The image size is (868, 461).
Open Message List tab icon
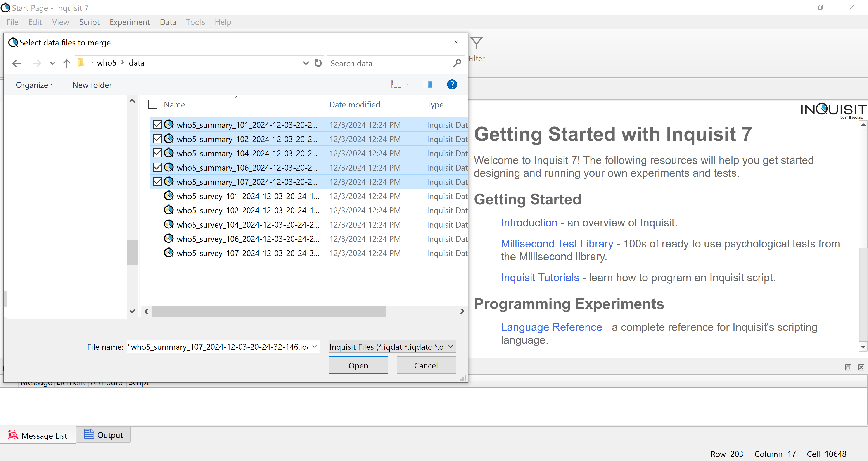coord(13,435)
